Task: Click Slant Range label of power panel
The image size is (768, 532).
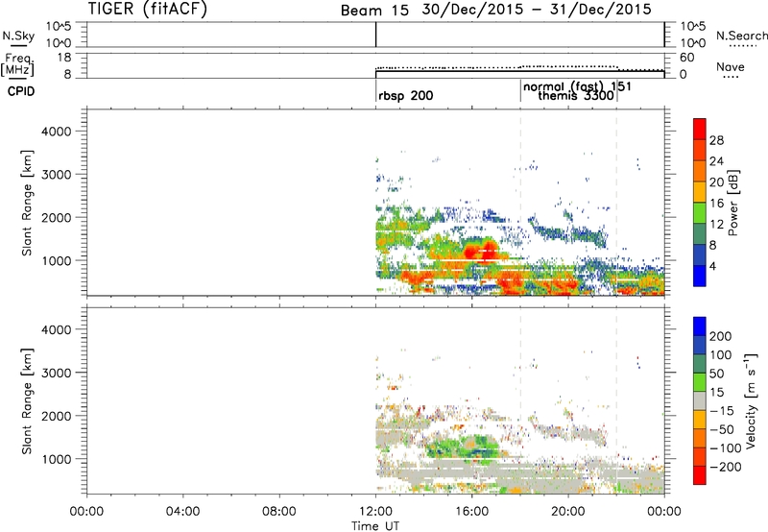Action: [x=27, y=203]
